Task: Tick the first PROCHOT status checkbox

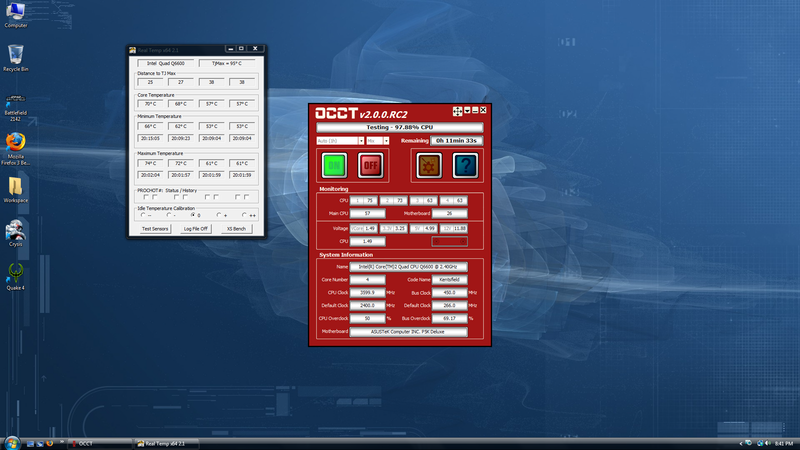Action: pyautogui.click(x=144, y=197)
